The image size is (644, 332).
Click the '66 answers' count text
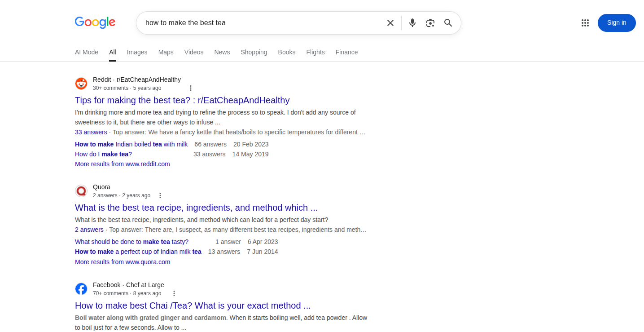click(210, 144)
